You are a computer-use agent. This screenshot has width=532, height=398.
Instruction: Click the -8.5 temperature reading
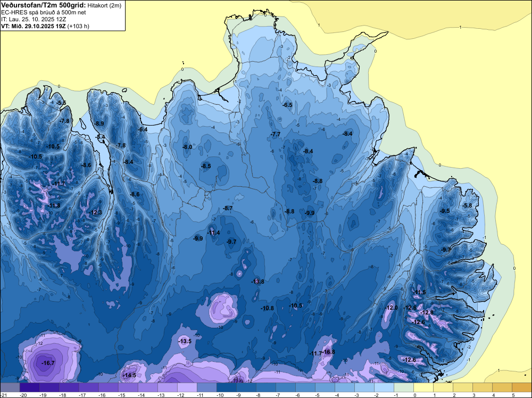pyautogui.click(x=205, y=166)
